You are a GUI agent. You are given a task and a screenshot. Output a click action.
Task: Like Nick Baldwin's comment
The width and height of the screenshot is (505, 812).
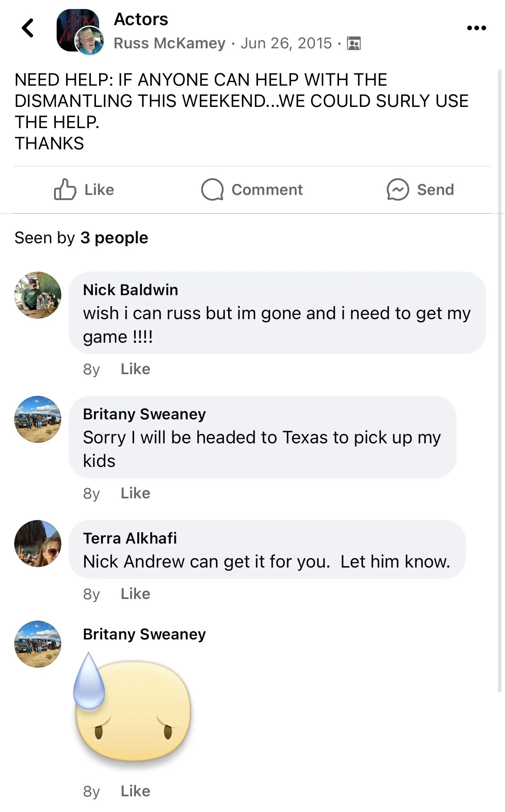(135, 369)
